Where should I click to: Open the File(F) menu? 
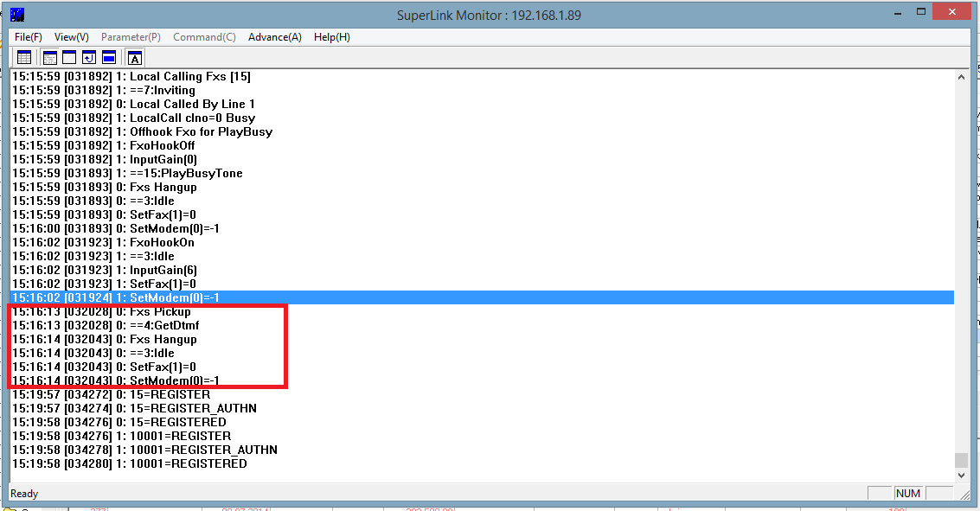pyautogui.click(x=29, y=37)
